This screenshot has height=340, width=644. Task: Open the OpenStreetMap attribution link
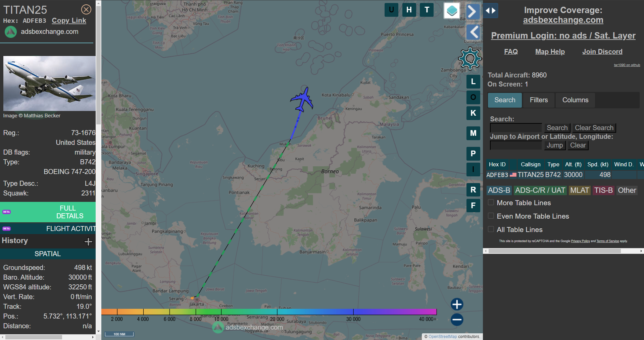pyautogui.click(x=443, y=337)
